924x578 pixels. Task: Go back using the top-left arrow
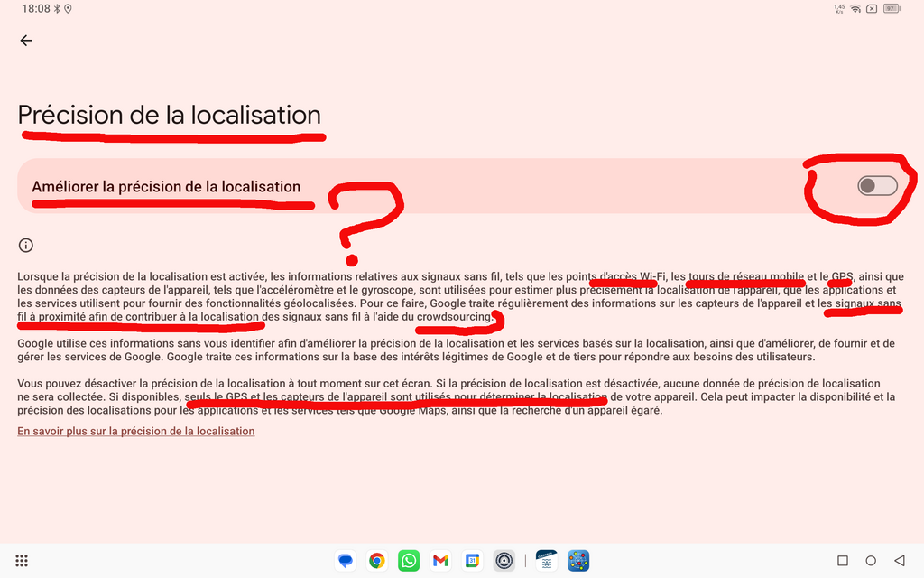click(26, 41)
